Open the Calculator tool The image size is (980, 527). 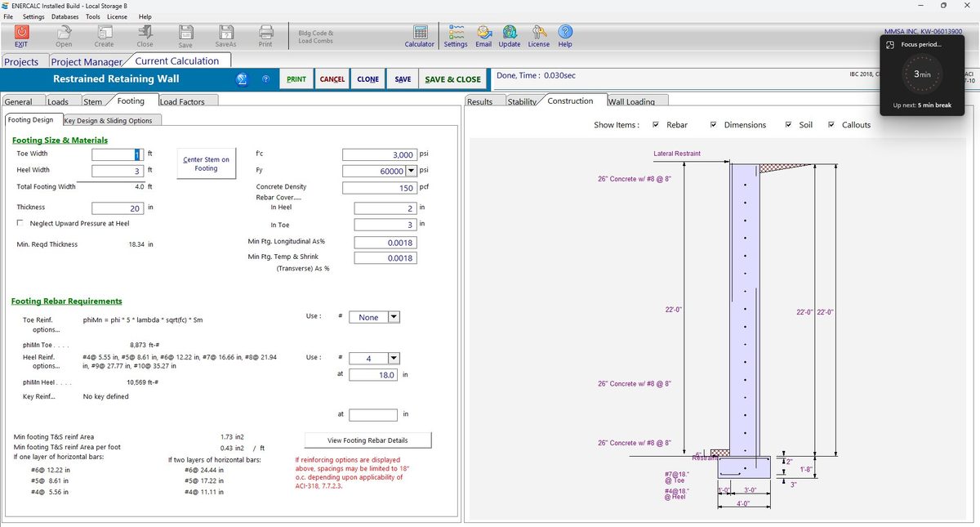pyautogui.click(x=419, y=36)
